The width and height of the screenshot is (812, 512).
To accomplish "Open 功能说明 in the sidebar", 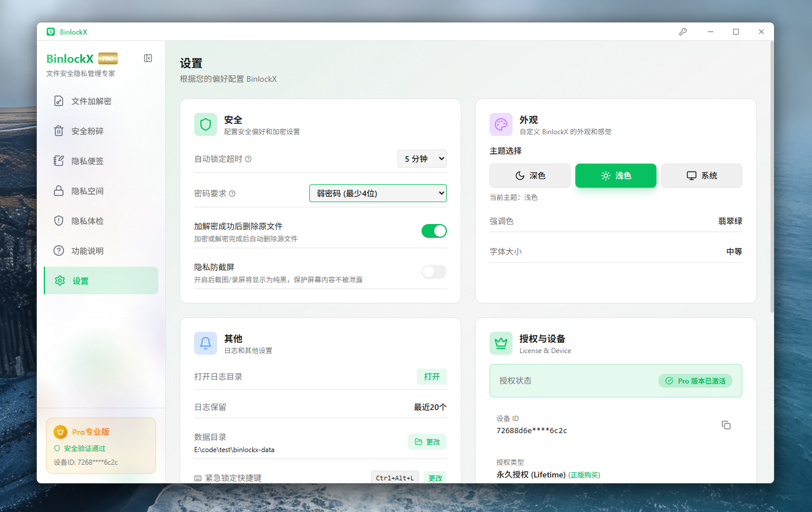I will pos(101,251).
